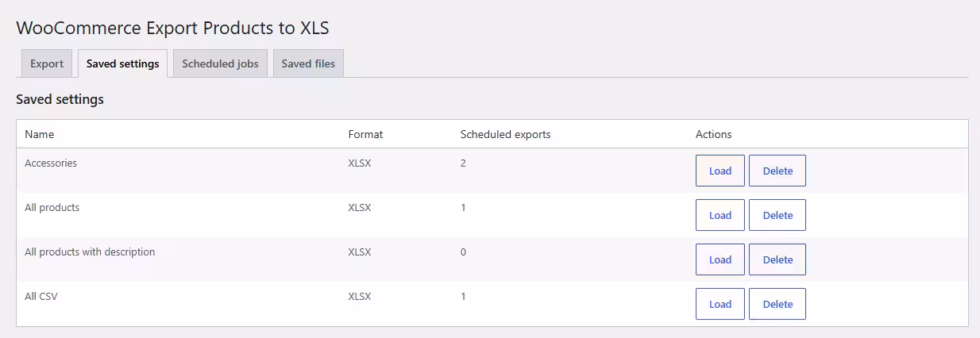The width and height of the screenshot is (980, 338).
Task: Delete the All products setting
Action: pos(777,215)
